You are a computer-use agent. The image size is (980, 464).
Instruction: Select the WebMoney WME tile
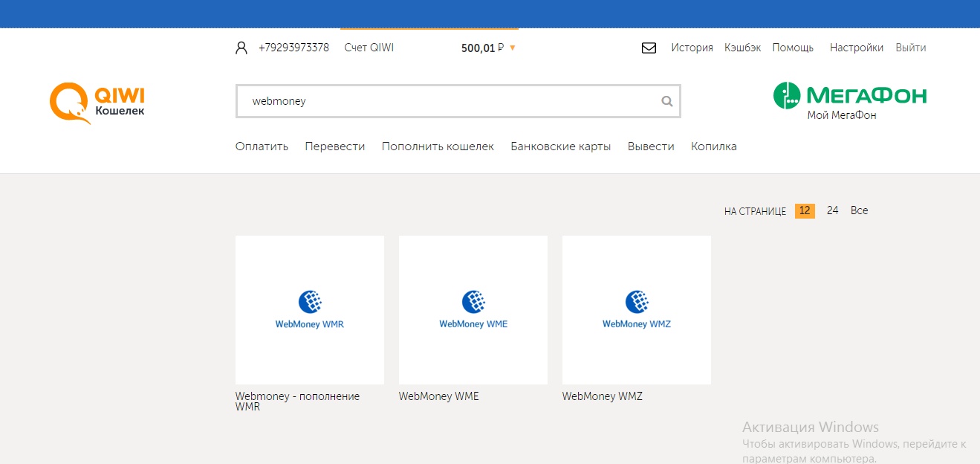coord(473,310)
